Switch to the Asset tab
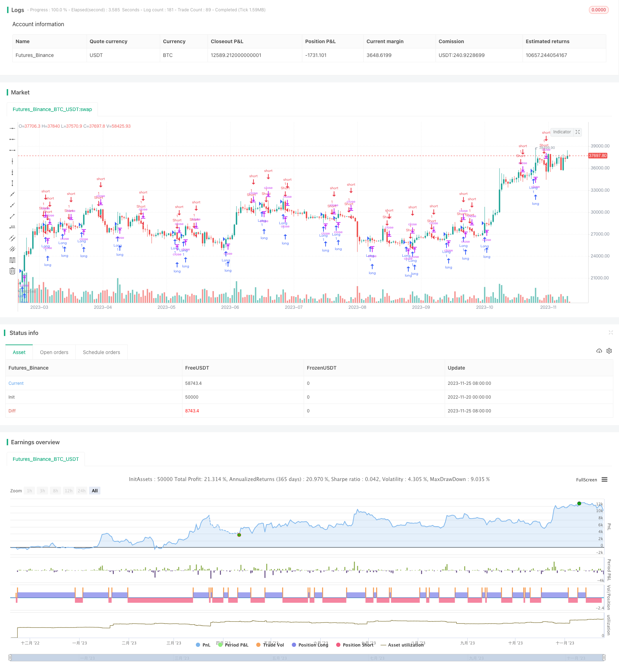Screen dimensions: 619x672 click(19, 352)
